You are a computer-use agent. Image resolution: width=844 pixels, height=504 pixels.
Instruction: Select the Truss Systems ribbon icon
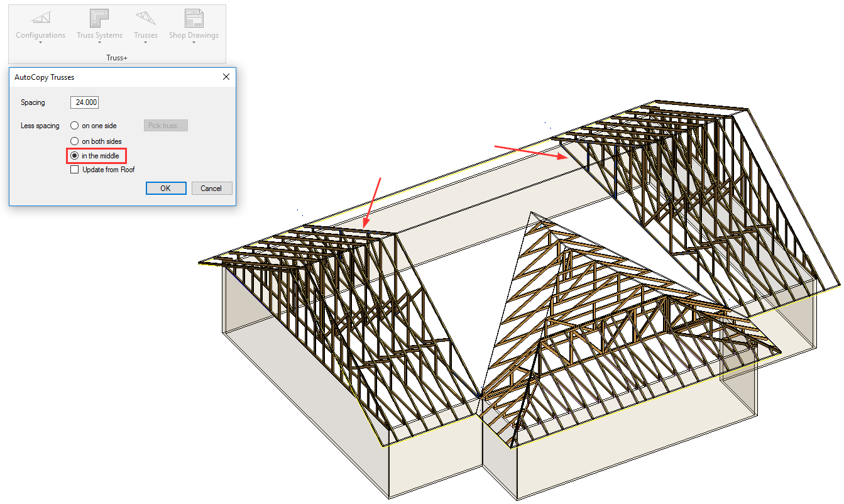pyautogui.click(x=99, y=18)
